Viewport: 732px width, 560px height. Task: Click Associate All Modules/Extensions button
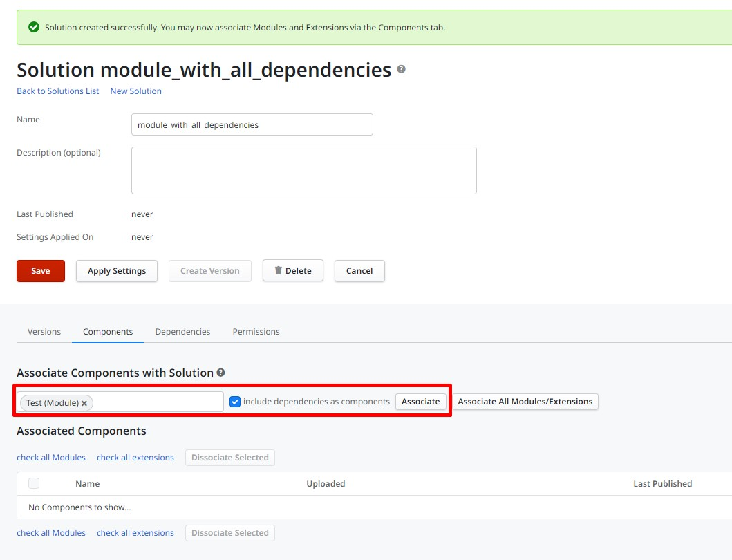(x=525, y=402)
